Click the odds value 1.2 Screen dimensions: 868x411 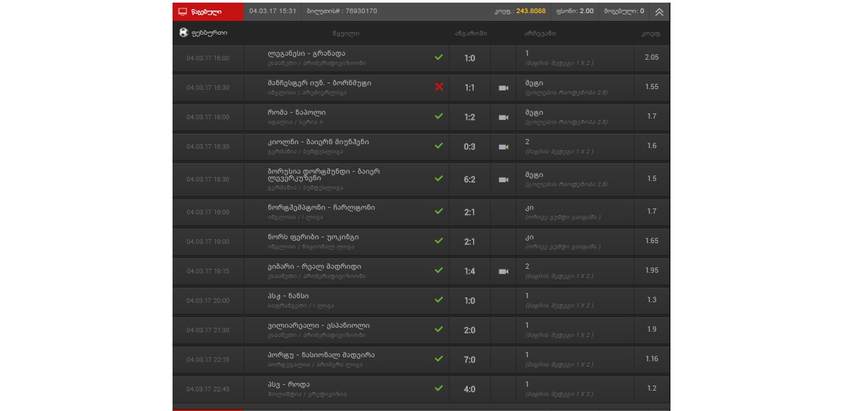click(x=651, y=389)
